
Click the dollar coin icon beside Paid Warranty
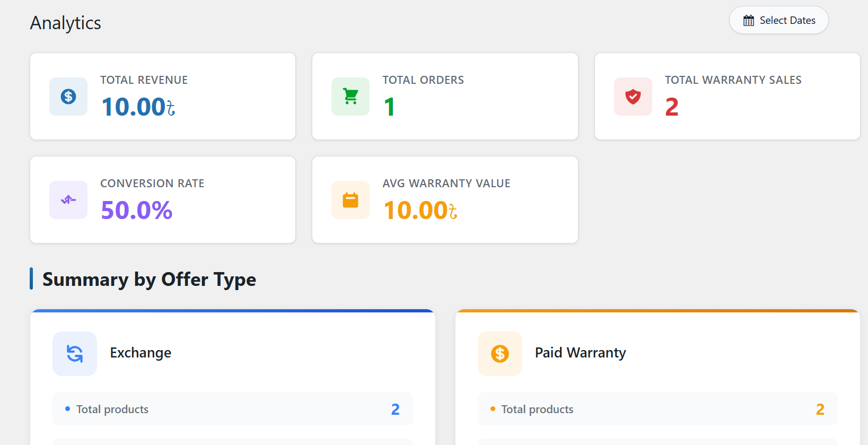pos(499,354)
